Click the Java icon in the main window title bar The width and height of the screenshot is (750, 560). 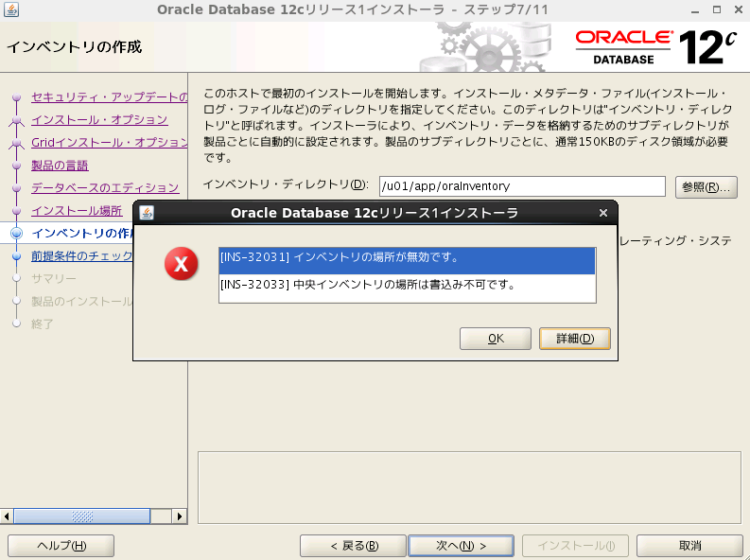(x=11, y=9)
